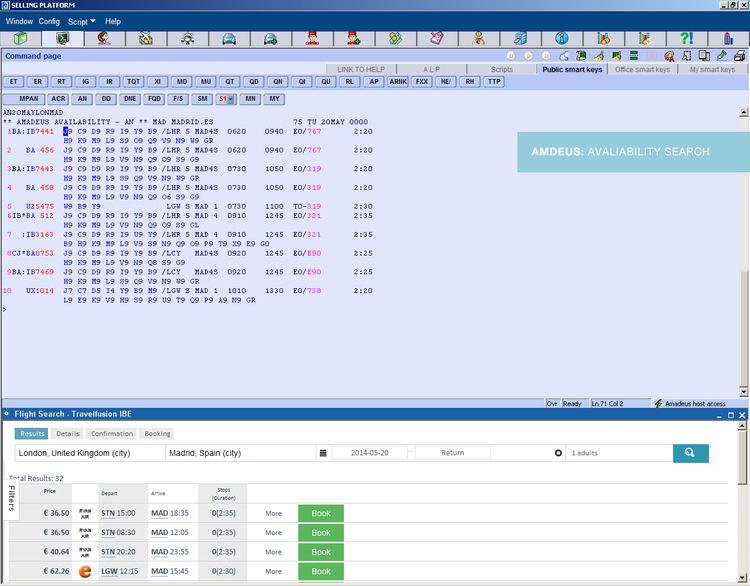This screenshot has width=750, height=586.
Task: Click the TTP smart key button
Action: tap(494, 82)
